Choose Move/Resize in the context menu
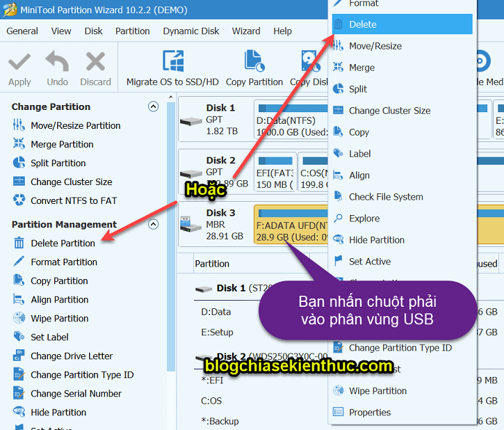The width and height of the screenshot is (504, 430). point(403,46)
